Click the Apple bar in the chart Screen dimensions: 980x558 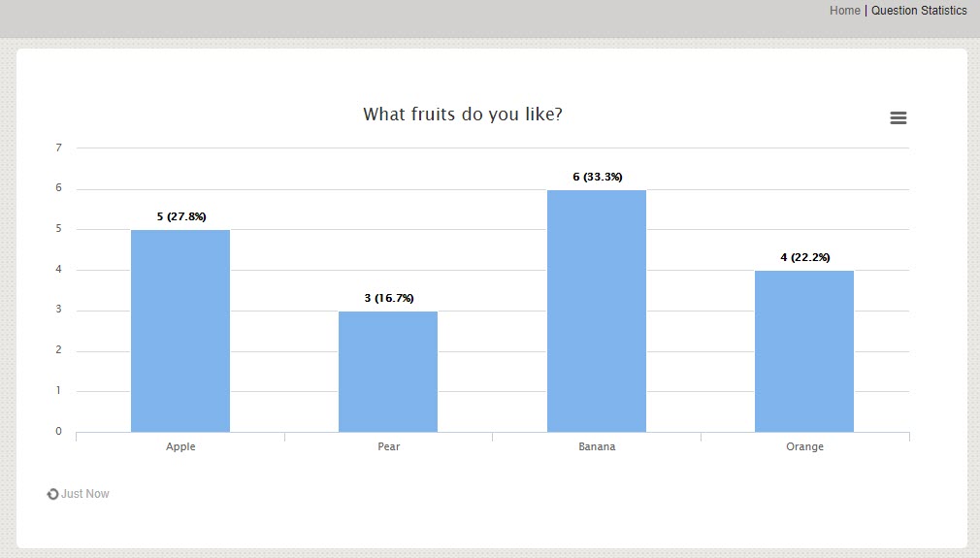coord(180,331)
